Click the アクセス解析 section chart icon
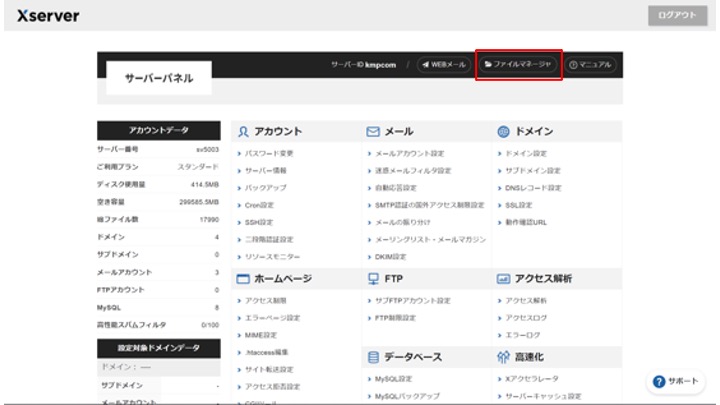The width and height of the screenshot is (720, 405). [503, 279]
